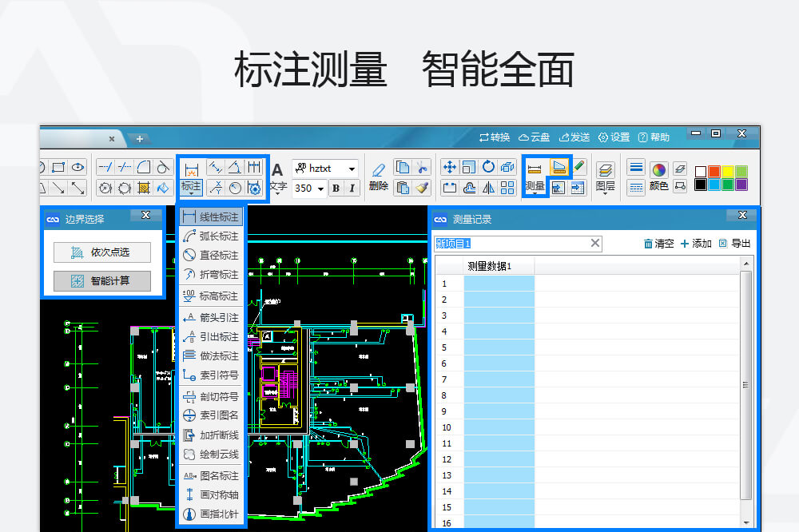
Task: Select the move tool icon
Action: point(449,167)
